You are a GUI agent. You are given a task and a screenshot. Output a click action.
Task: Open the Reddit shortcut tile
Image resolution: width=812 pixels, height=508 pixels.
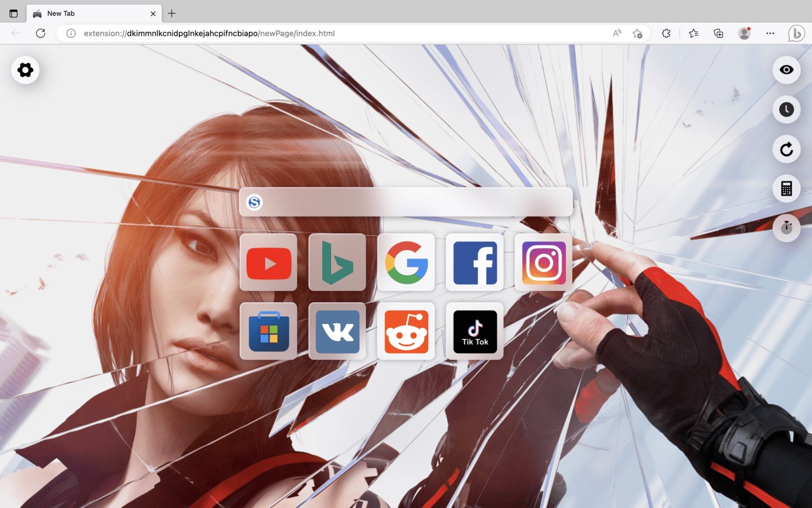[x=406, y=331]
